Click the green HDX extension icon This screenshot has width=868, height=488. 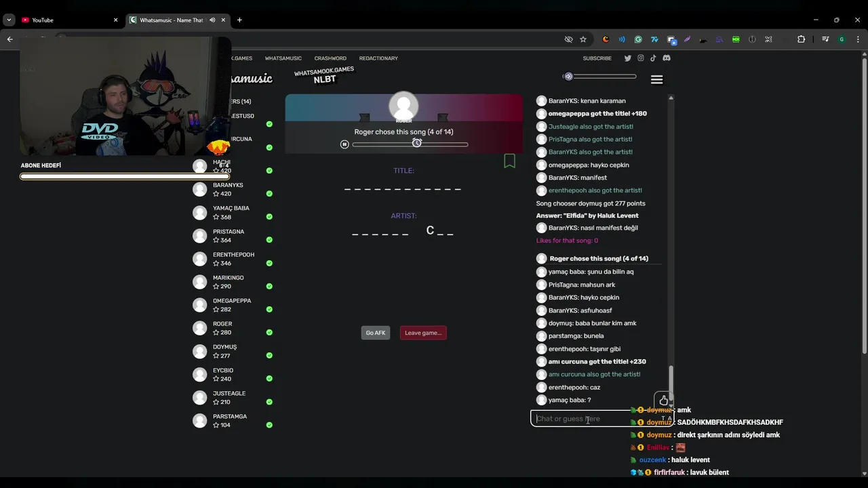pyautogui.click(x=736, y=39)
